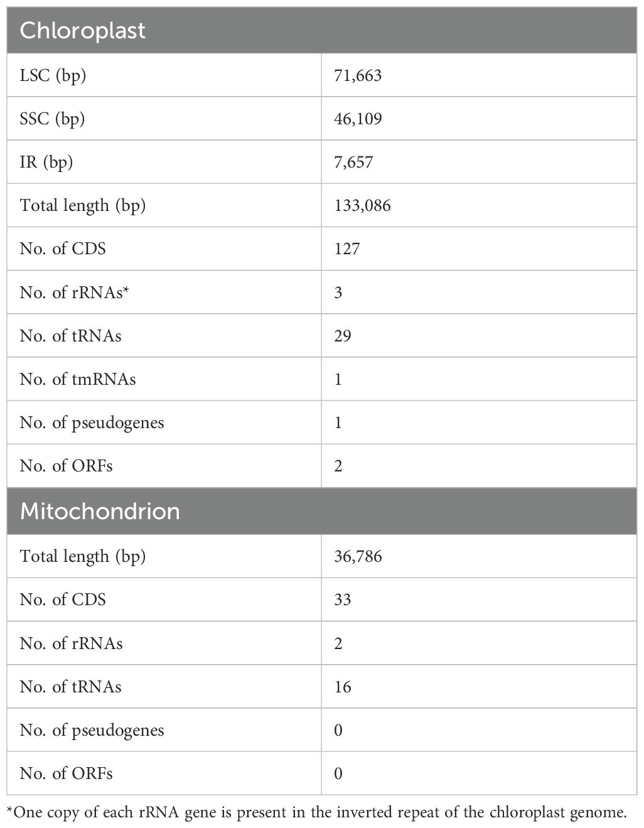The image size is (644, 828).
Task: Select the mitochondrion No. of ORFs label
Action: click(x=67, y=773)
